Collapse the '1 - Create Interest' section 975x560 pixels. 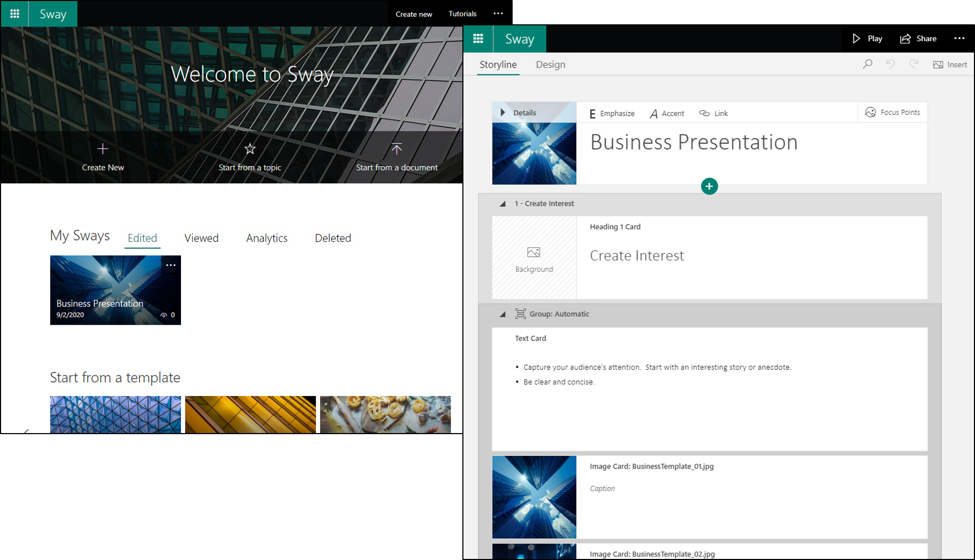(502, 203)
